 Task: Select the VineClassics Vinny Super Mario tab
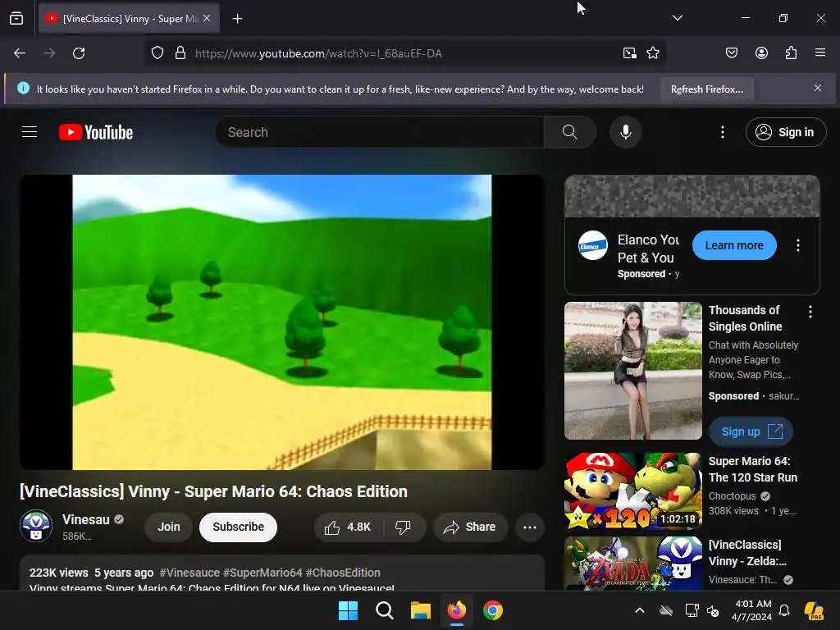coord(129,19)
